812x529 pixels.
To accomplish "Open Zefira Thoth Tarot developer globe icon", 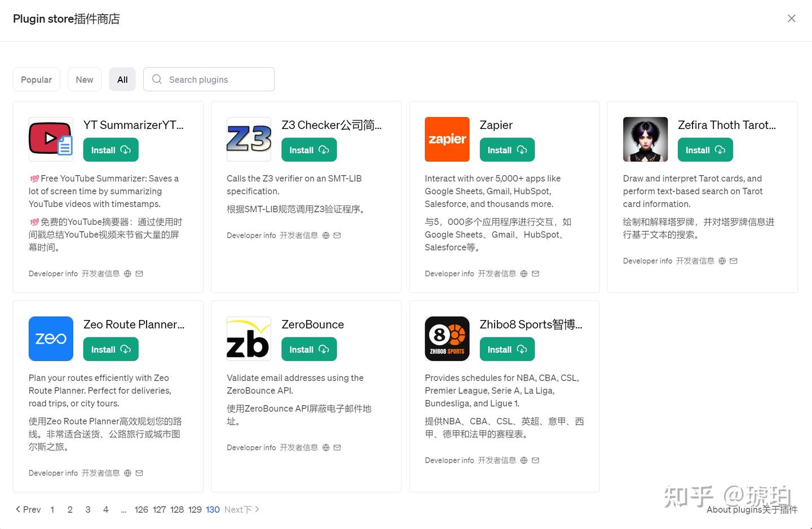I will pos(722,261).
